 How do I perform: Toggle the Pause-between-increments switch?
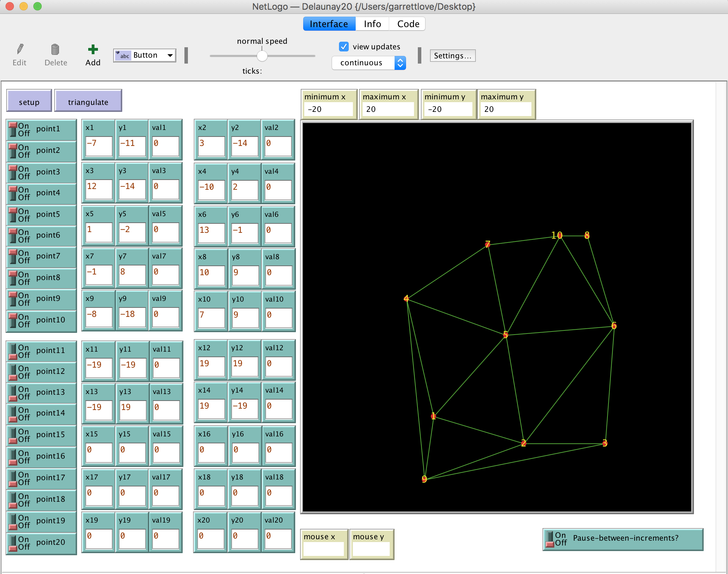point(550,539)
